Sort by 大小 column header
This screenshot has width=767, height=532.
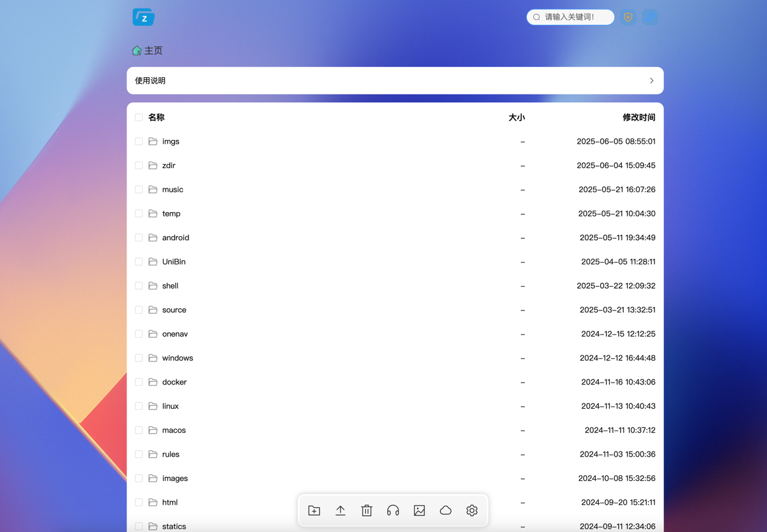[516, 118]
